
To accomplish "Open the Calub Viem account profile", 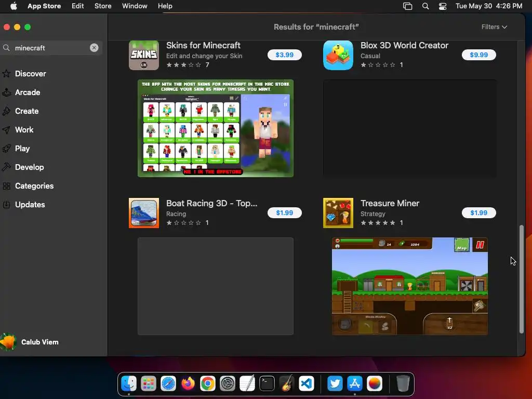I will pyautogui.click(x=30, y=342).
